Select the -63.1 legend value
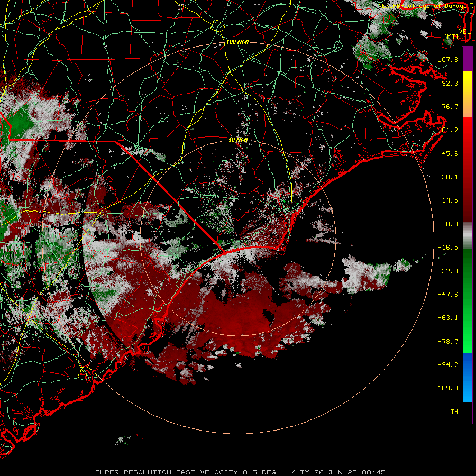 [448, 318]
